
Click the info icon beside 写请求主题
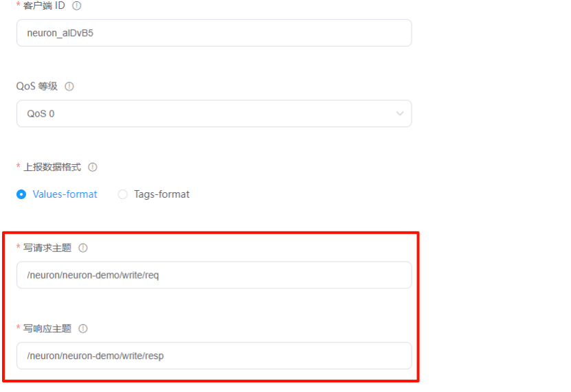[83, 248]
